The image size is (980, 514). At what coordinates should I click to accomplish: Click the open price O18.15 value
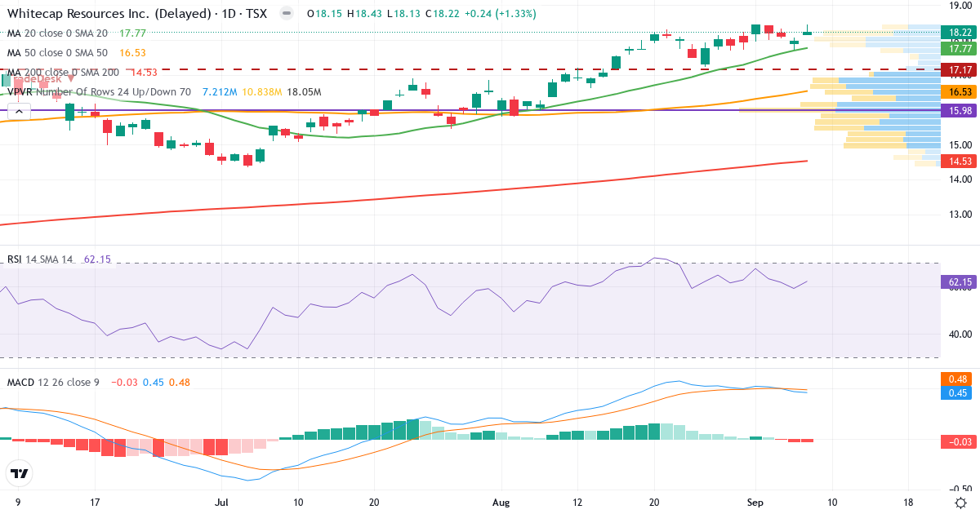(x=325, y=14)
